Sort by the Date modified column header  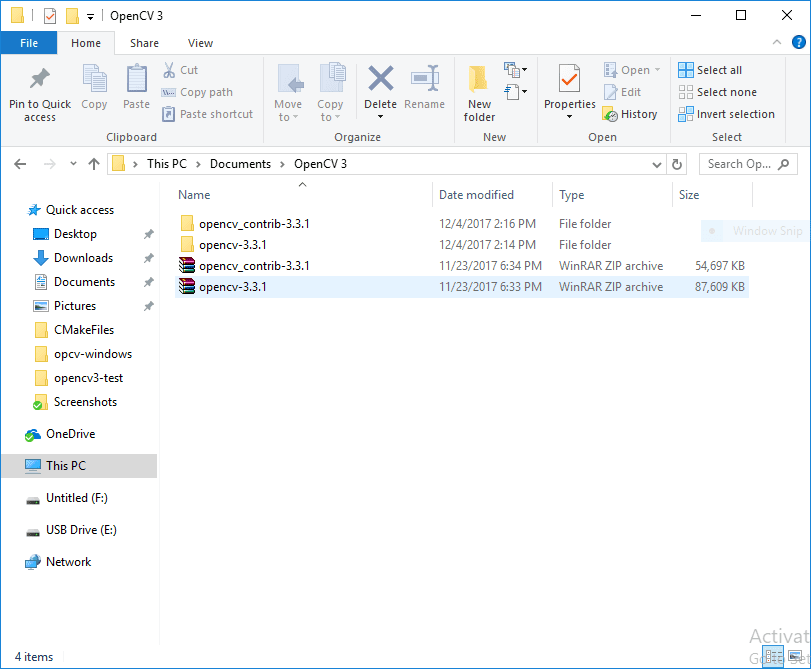tap(492, 195)
